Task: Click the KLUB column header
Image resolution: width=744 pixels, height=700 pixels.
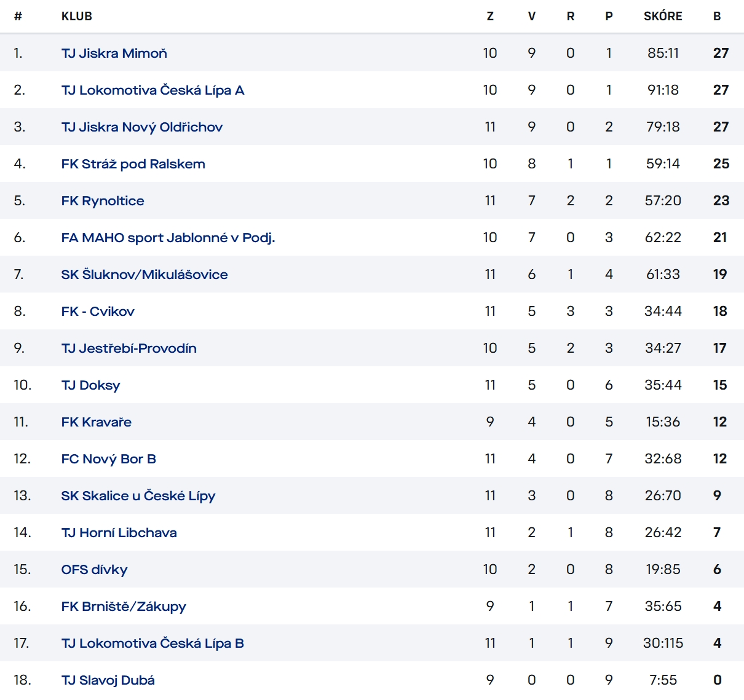Action: [77, 17]
